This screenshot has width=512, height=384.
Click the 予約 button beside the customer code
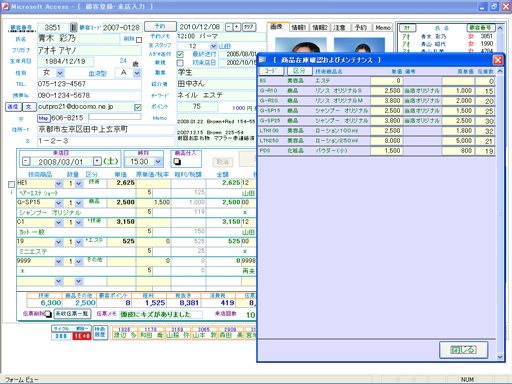(160, 26)
